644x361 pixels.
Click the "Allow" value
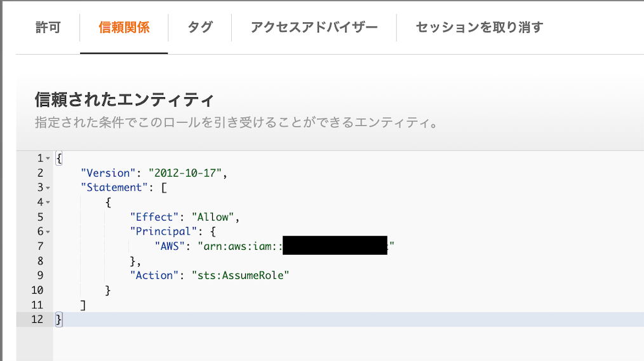(x=213, y=217)
